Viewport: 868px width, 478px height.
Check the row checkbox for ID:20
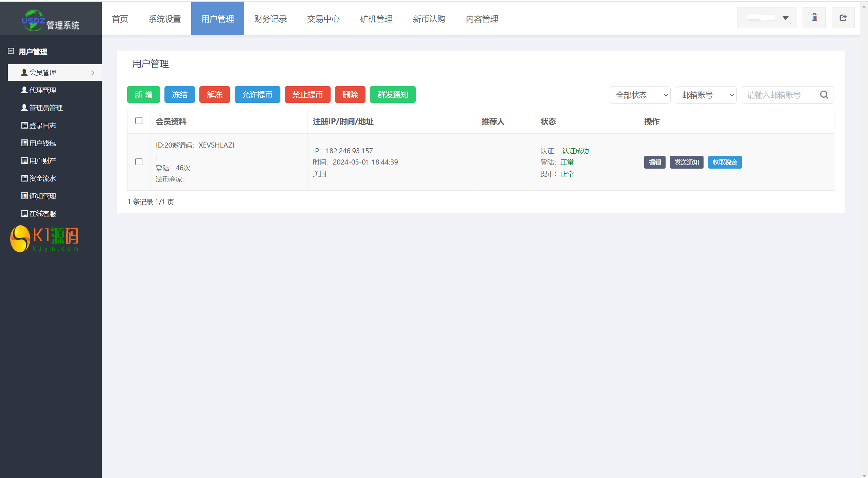pyautogui.click(x=139, y=162)
